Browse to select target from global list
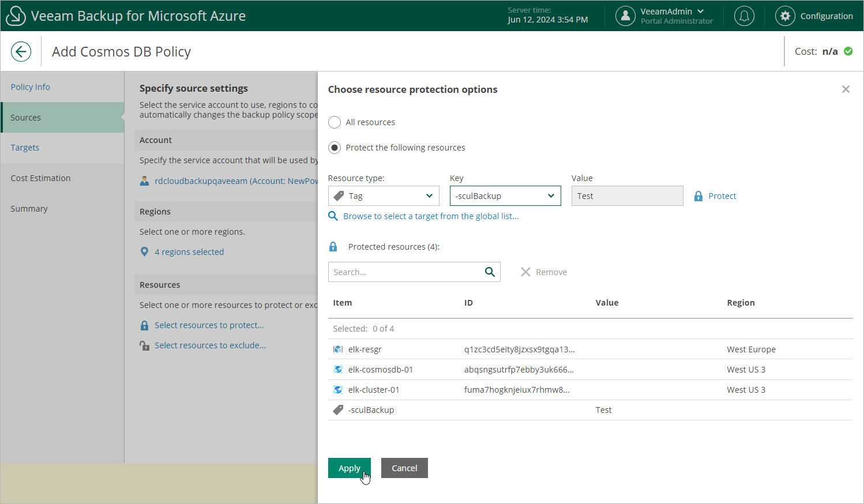The image size is (864, 504). click(431, 216)
